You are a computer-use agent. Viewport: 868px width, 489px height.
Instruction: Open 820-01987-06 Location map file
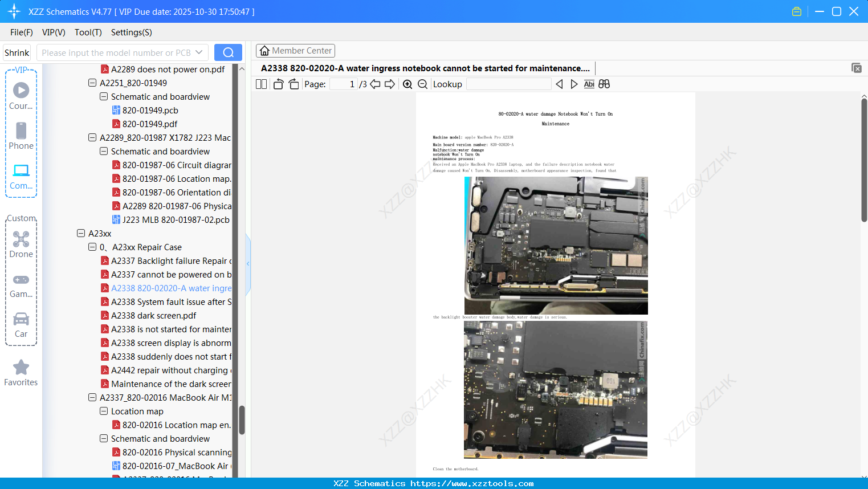172,179
